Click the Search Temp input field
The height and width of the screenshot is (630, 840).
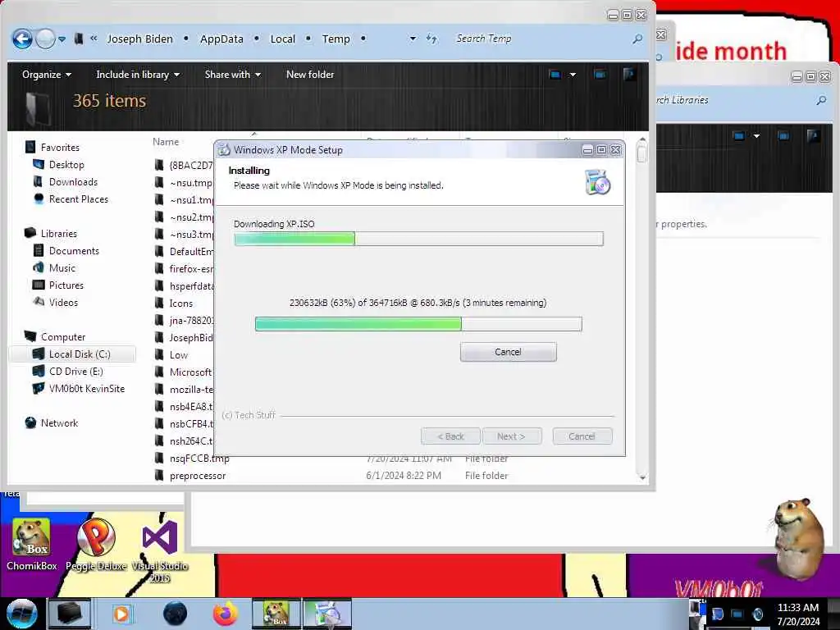click(541, 39)
